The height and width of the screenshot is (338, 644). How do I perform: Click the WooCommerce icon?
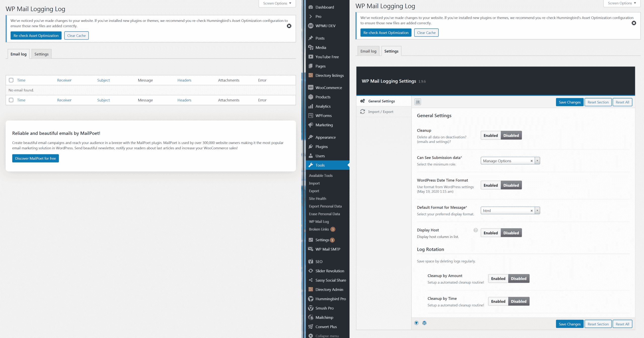coord(311,87)
